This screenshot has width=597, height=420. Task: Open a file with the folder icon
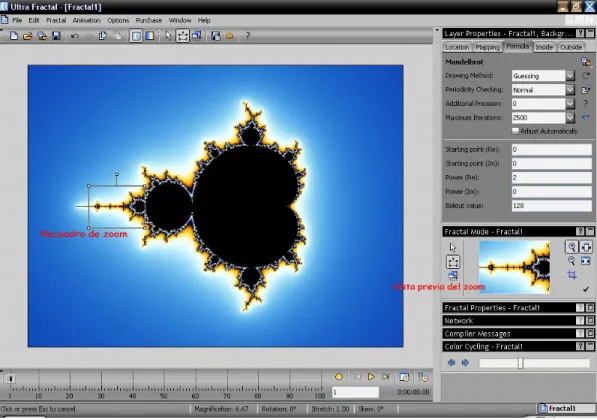(27, 36)
